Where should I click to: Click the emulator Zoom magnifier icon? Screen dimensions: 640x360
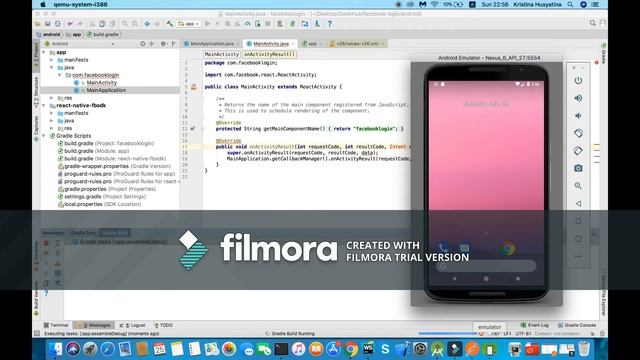click(x=578, y=186)
